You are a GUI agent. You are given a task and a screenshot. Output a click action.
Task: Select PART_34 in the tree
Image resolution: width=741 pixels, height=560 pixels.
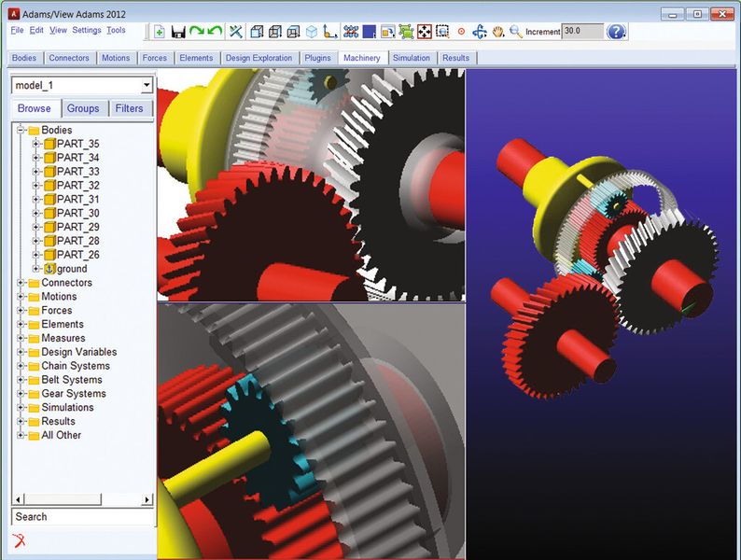click(x=78, y=158)
